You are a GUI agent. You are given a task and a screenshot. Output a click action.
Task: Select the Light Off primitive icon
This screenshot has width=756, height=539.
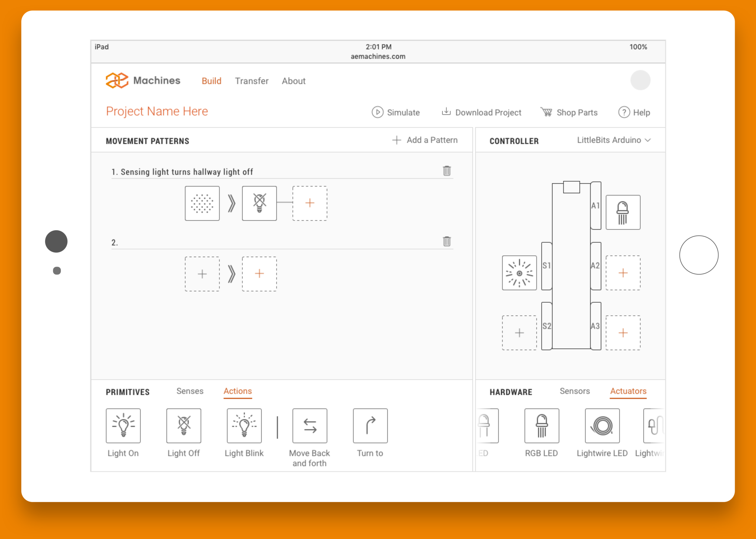184,426
